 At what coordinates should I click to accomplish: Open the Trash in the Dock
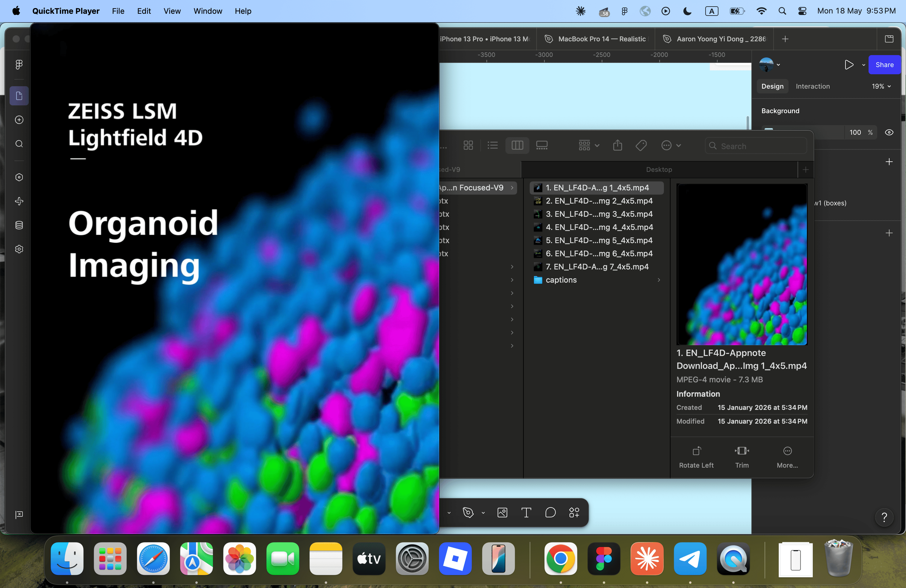click(839, 558)
